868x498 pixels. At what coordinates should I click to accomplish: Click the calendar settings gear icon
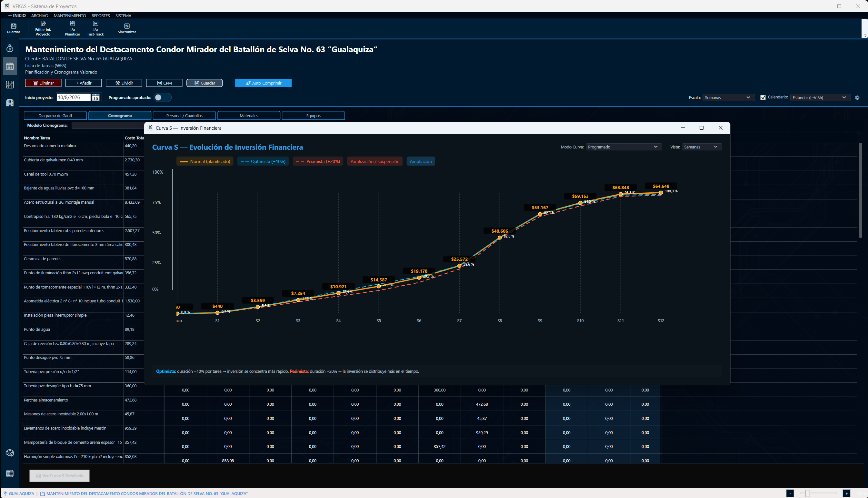coord(857,98)
